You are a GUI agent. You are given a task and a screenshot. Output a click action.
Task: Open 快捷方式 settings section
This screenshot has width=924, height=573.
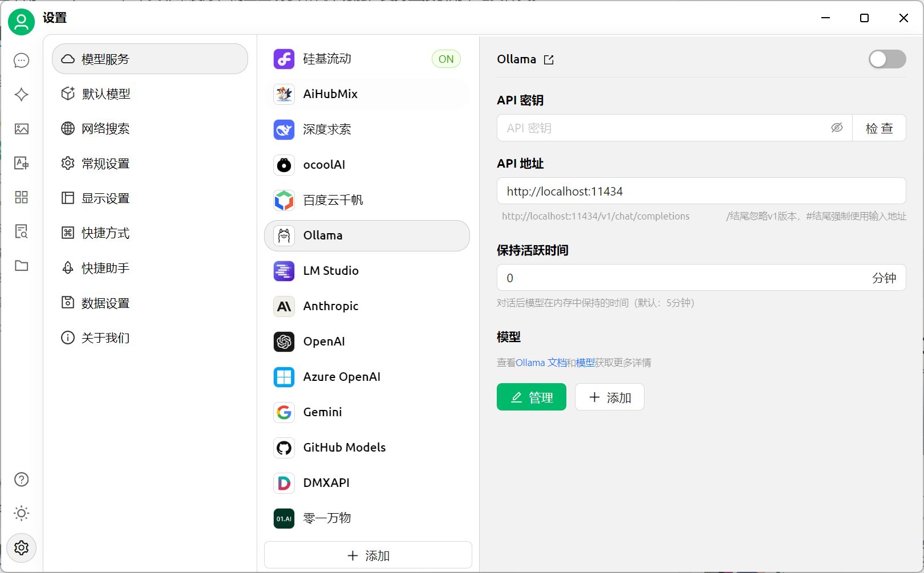coord(150,233)
